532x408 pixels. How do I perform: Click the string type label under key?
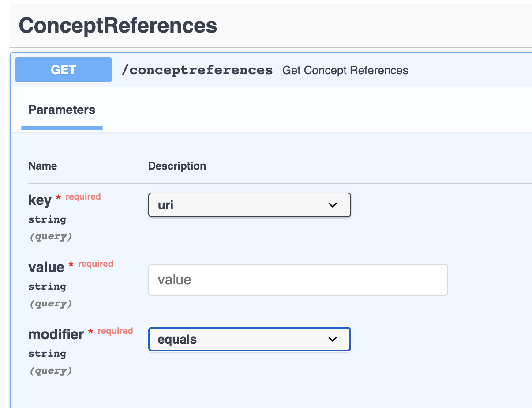point(47,219)
